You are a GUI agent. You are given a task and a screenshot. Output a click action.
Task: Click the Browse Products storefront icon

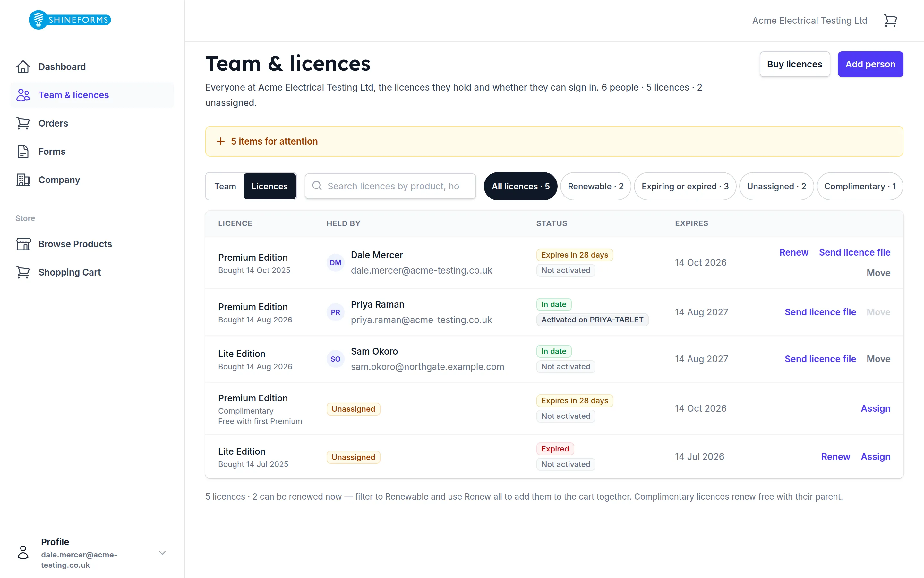[x=23, y=244]
